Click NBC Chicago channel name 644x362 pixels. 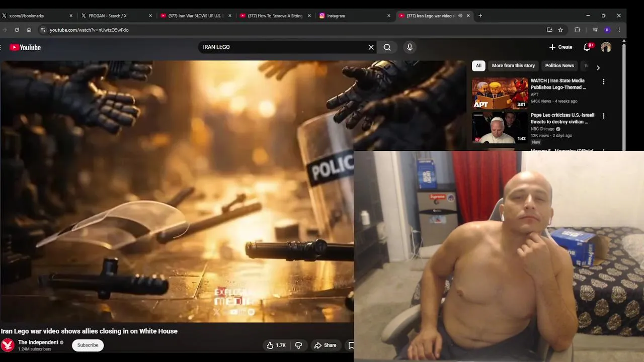pos(542,129)
